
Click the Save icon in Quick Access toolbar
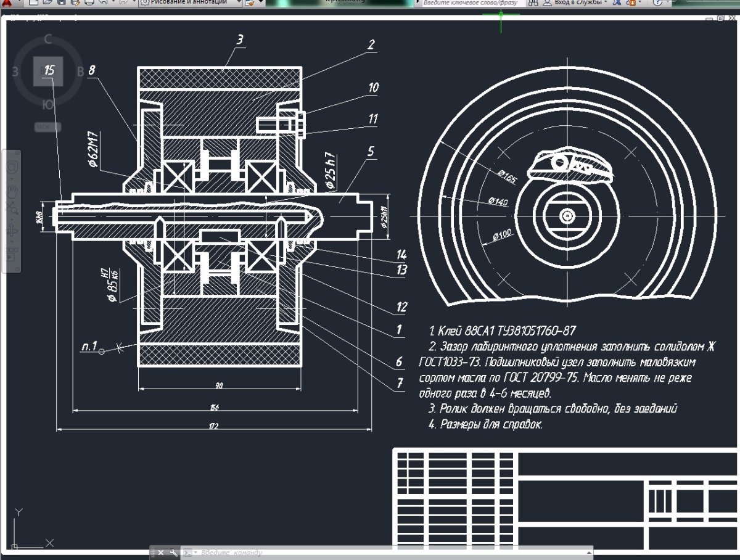61,2
